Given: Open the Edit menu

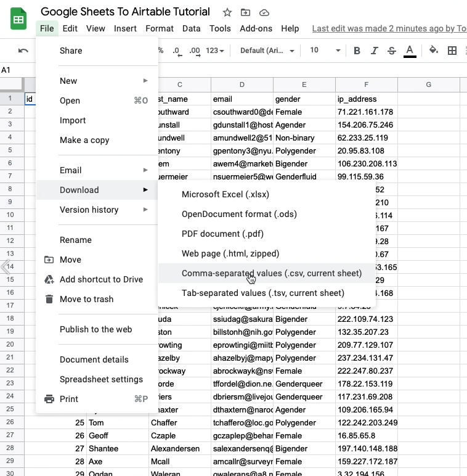Looking at the screenshot, I should point(70,28).
